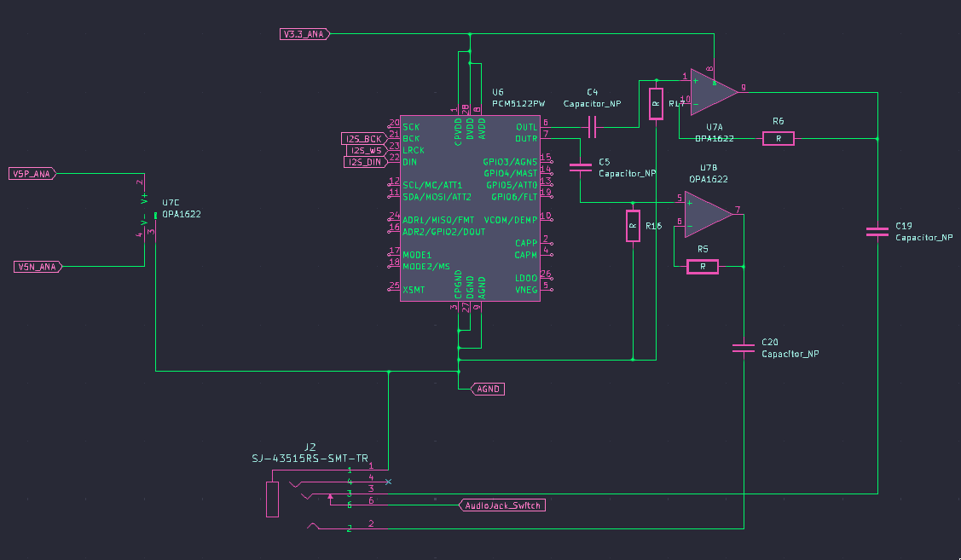Click the PCM5122PW value text
The height and width of the screenshot is (560, 961).
[x=518, y=103]
